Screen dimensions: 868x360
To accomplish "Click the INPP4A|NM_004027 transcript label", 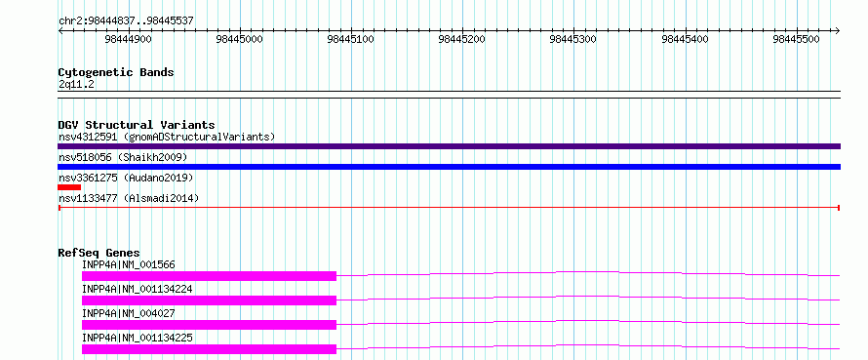I will point(129,313).
